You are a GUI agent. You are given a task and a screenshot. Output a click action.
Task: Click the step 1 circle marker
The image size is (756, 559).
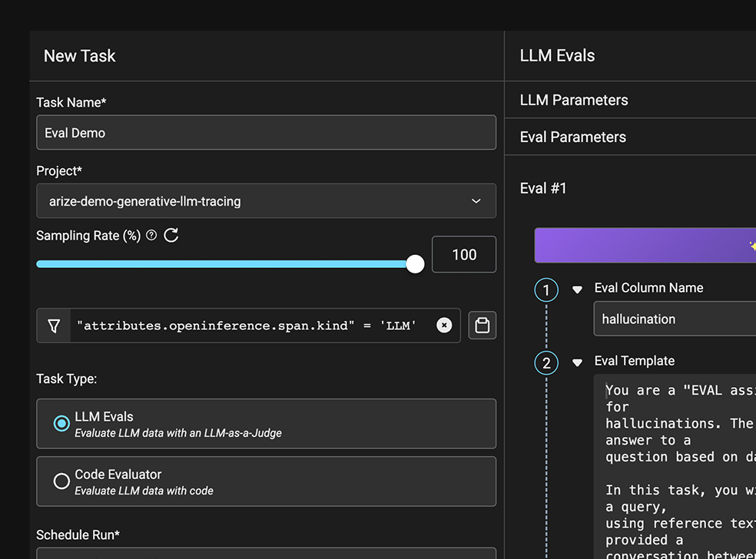point(546,289)
